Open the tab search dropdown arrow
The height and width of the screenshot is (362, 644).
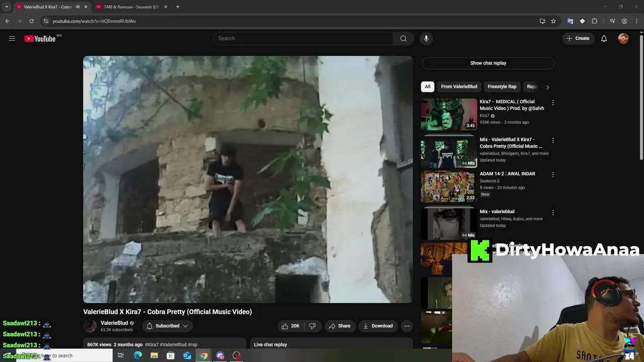click(x=6, y=7)
